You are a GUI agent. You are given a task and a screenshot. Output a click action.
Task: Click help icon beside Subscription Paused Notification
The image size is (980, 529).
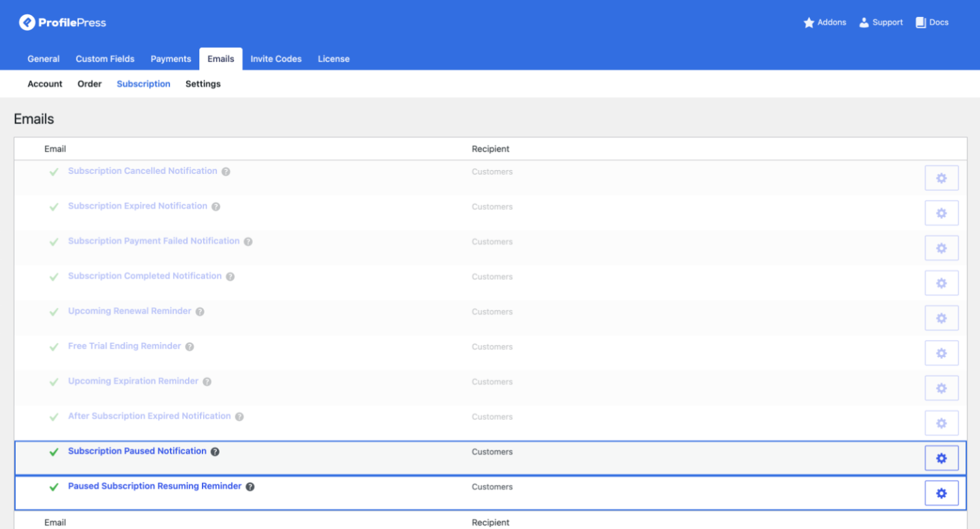215,452
